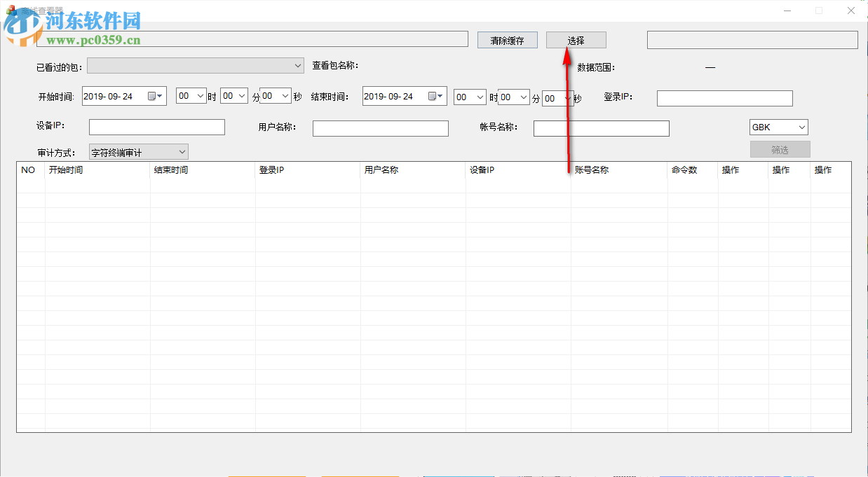Viewport: 868px width, 477px height.
Task: Focus the 登录IP input field
Action: pyautogui.click(x=725, y=98)
